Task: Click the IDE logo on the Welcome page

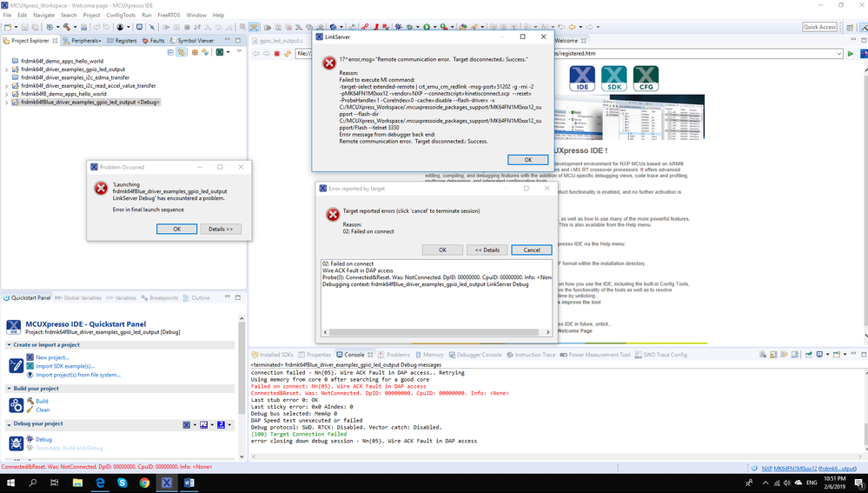Action: click(582, 78)
